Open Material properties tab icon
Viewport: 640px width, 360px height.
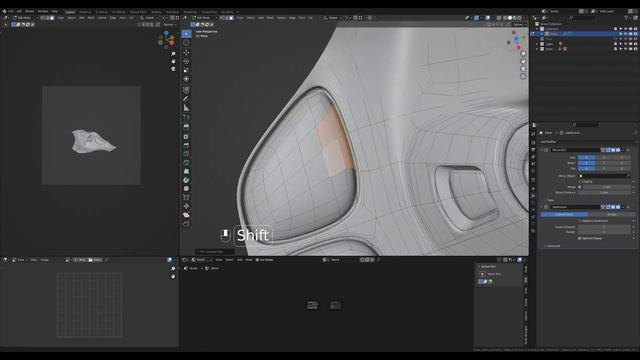click(533, 231)
